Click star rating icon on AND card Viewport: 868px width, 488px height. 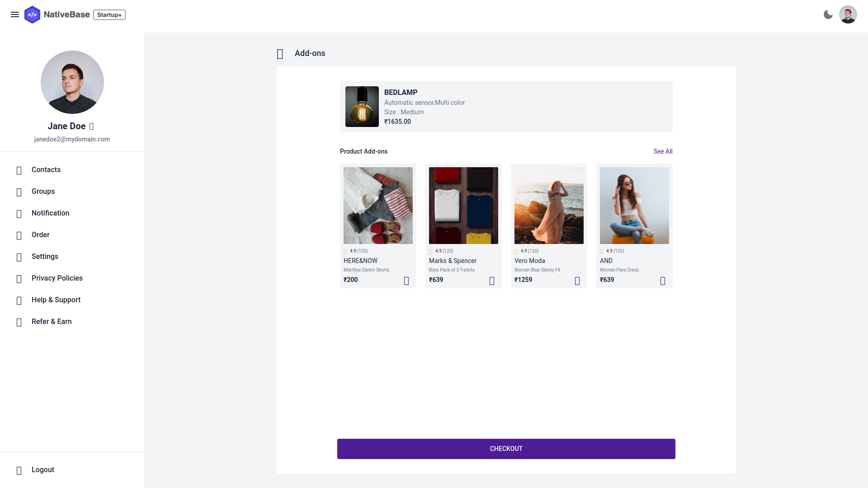click(x=602, y=252)
